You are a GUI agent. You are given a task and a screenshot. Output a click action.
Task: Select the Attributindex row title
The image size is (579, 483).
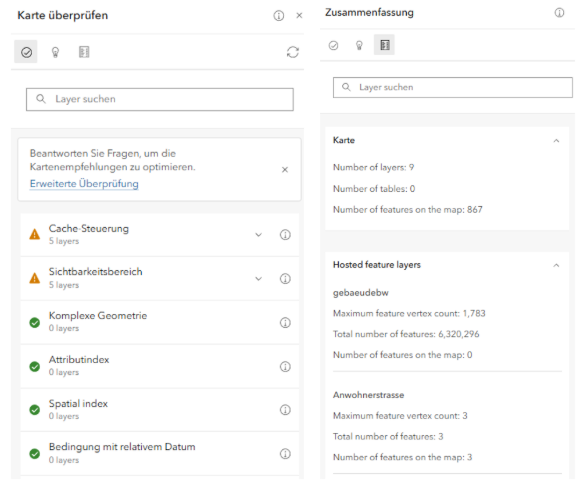point(79,360)
